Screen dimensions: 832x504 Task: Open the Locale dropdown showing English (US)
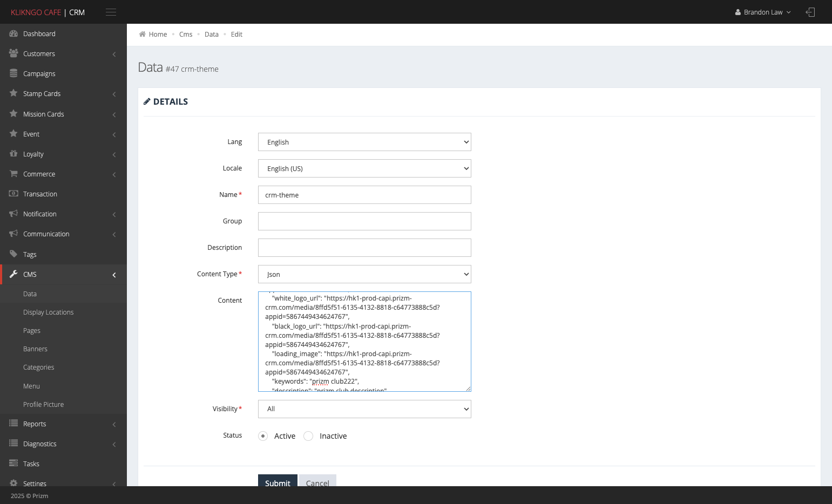click(364, 168)
